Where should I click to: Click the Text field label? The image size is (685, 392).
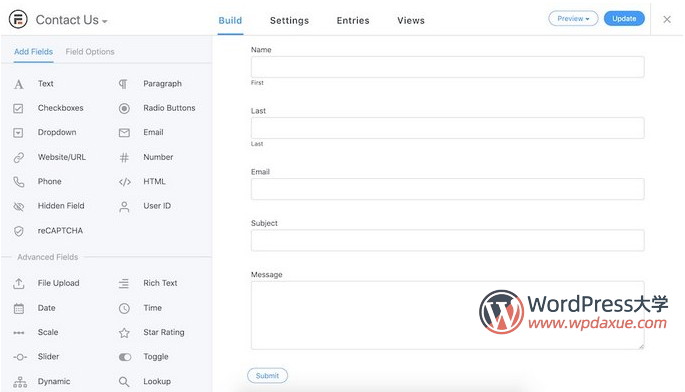(45, 83)
